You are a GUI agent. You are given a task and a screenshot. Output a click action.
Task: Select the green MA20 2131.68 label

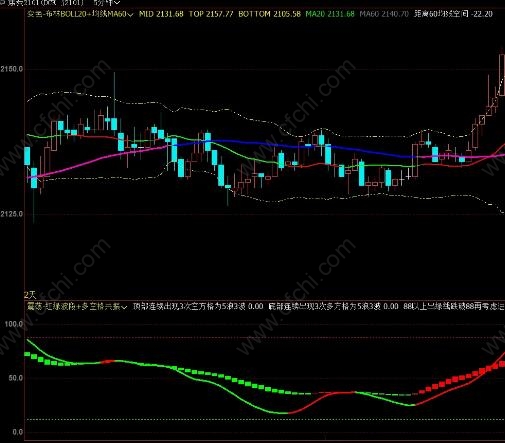click(330, 14)
